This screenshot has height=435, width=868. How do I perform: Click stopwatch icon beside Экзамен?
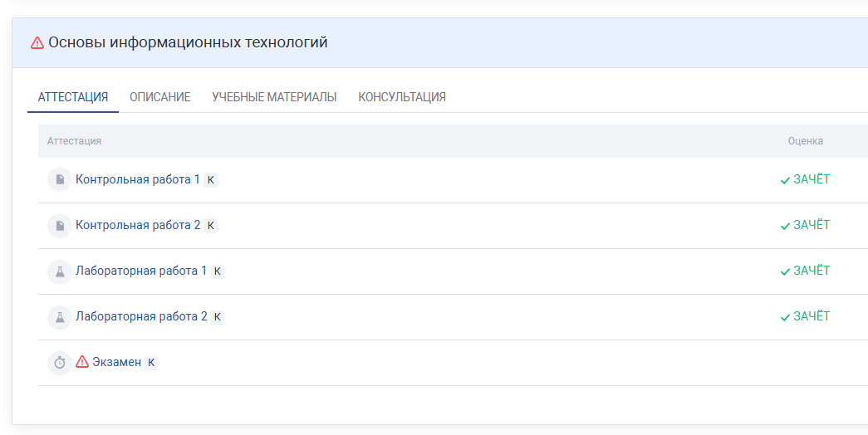click(60, 363)
